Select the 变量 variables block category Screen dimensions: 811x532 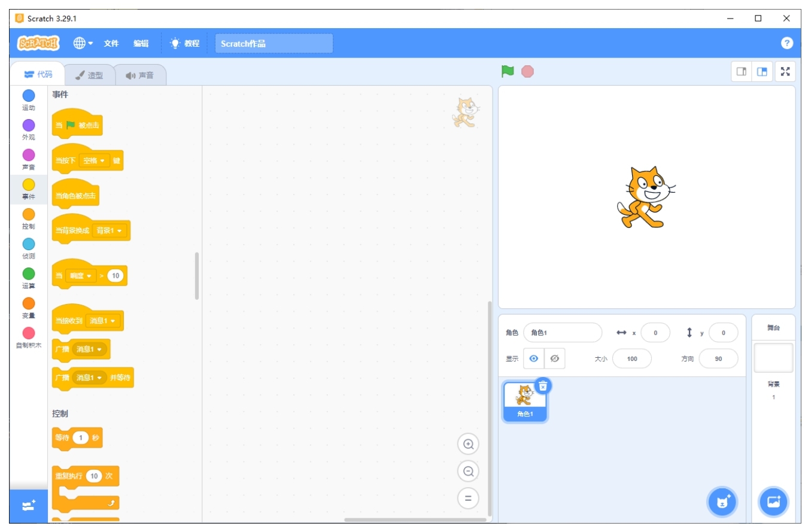(29, 308)
